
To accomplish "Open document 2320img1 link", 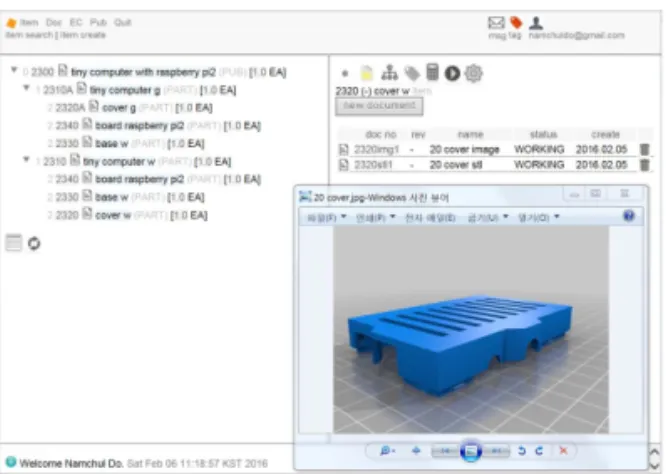I will [376, 150].
